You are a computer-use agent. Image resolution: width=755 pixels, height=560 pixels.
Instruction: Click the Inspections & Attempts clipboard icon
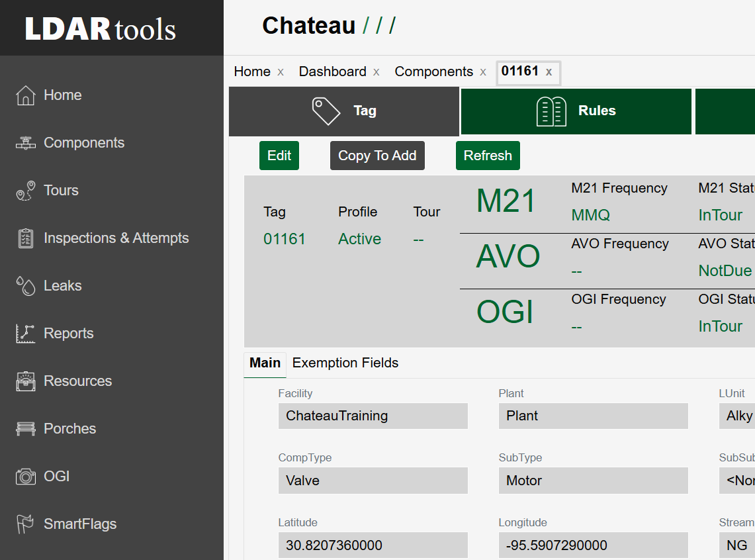pyautogui.click(x=26, y=238)
